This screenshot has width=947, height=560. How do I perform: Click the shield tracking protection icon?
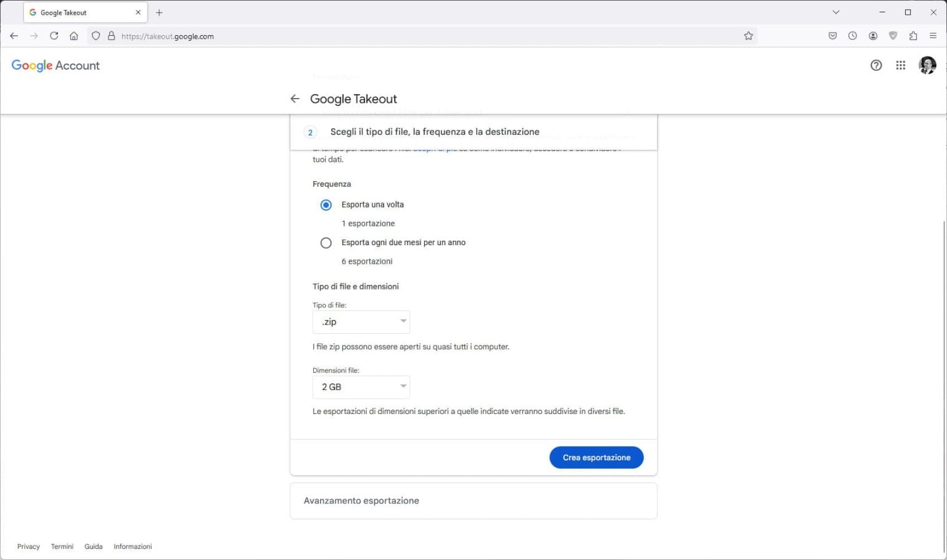(96, 36)
